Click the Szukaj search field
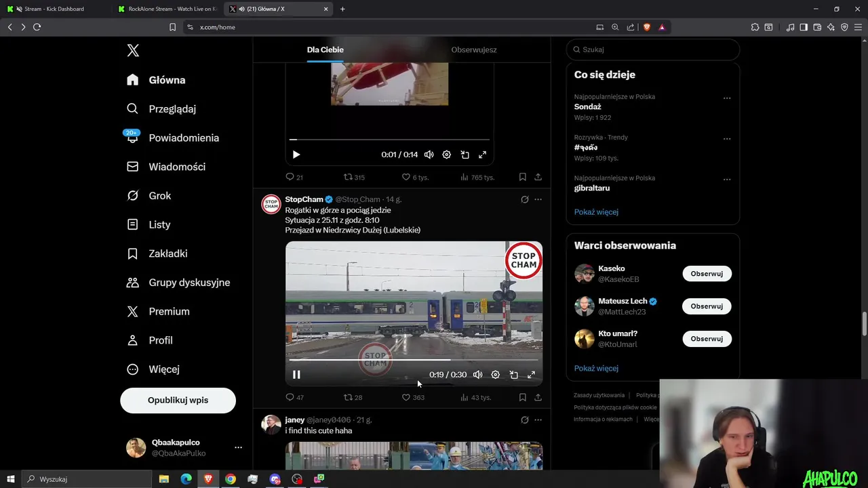The width and height of the screenshot is (868, 488). [653, 49]
